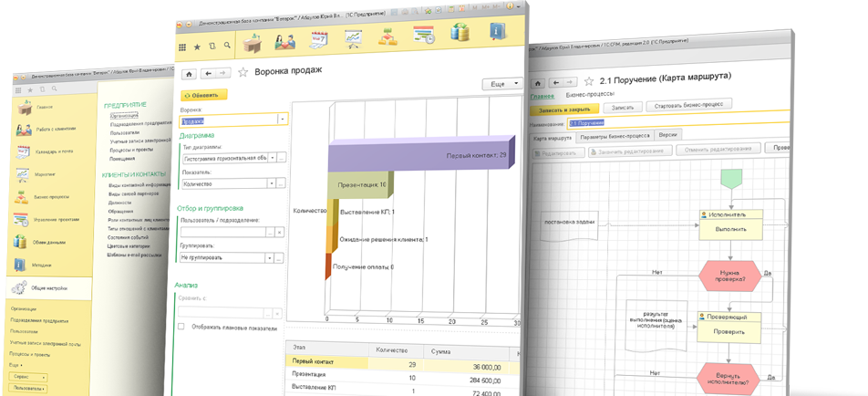Open the apps grid menu in the middle window
The height and width of the screenshot is (396, 868).
click(182, 46)
